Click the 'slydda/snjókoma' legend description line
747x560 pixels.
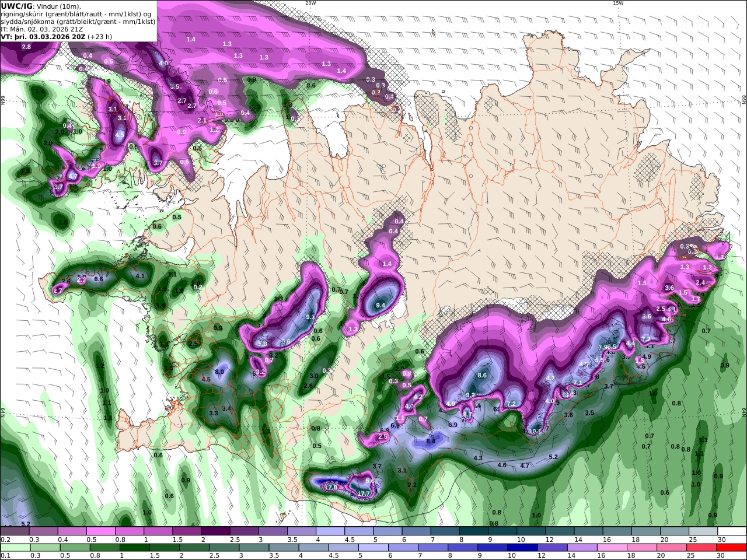point(78,21)
